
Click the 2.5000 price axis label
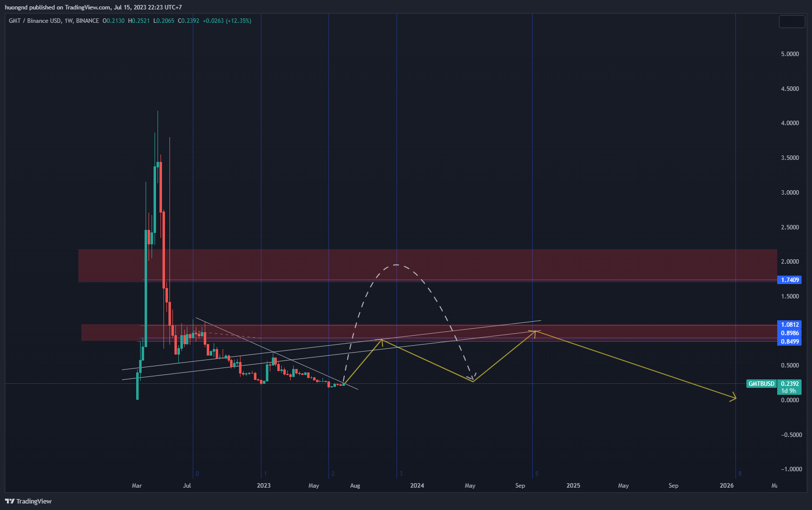(790, 227)
